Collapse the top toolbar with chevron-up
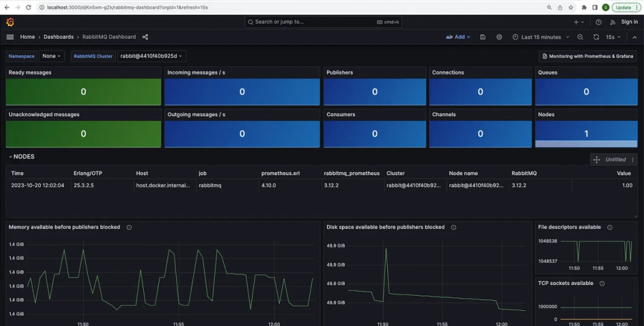Image resolution: width=644 pixels, height=326 pixels. click(635, 37)
